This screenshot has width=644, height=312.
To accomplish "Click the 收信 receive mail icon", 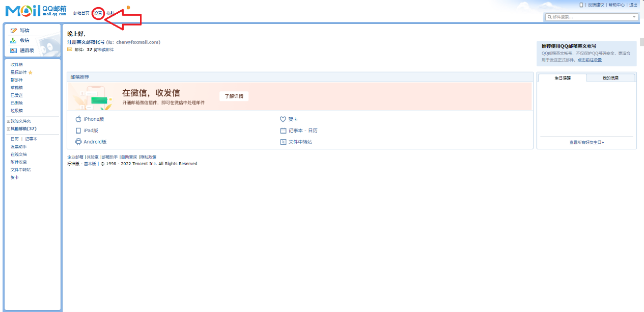I will click(14, 40).
